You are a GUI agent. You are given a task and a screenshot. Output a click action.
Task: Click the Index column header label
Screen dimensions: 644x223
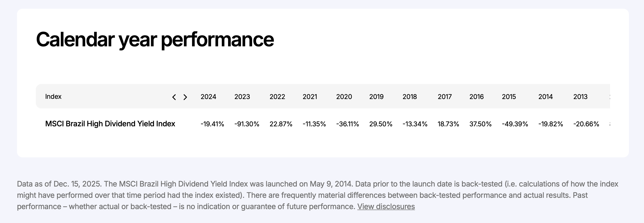[53, 97]
